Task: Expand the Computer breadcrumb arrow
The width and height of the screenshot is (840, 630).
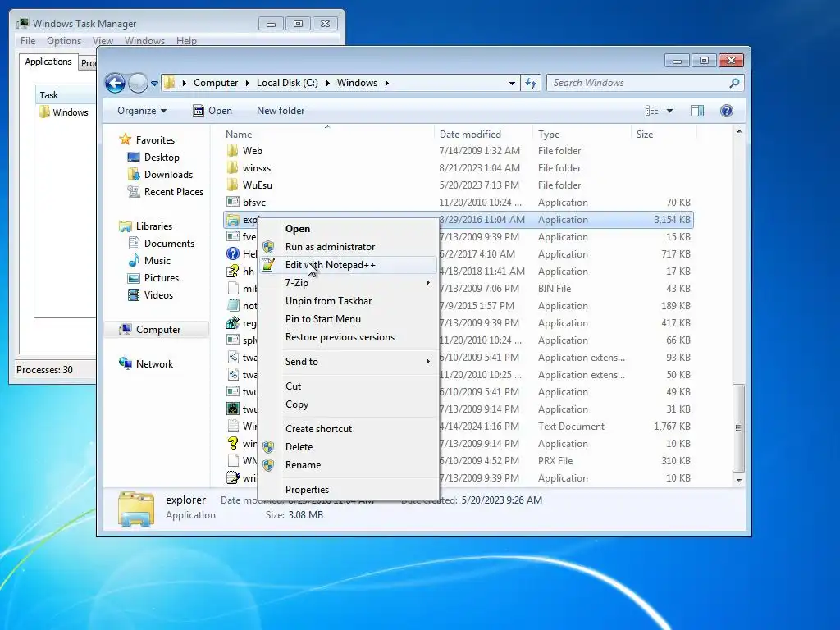Action: tap(248, 83)
